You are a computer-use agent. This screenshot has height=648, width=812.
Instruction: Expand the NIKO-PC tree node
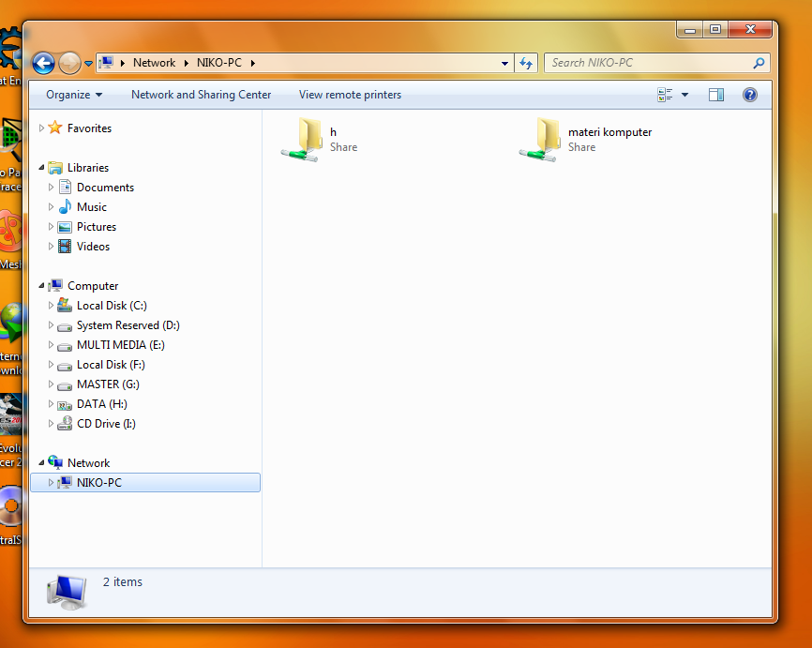click(51, 482)
